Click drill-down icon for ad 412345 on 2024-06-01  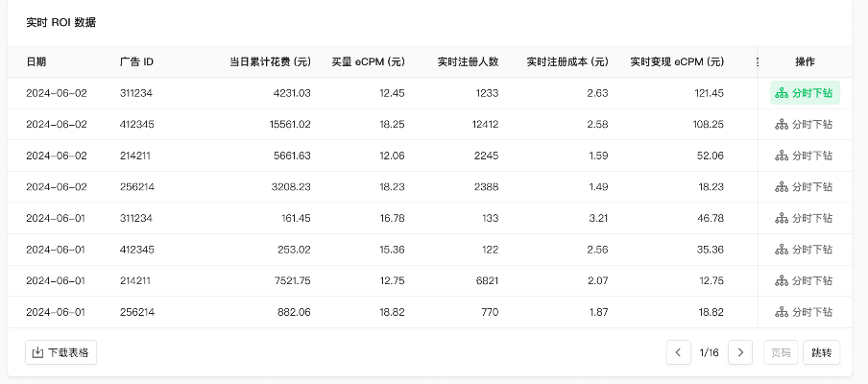tap(781, 250)
